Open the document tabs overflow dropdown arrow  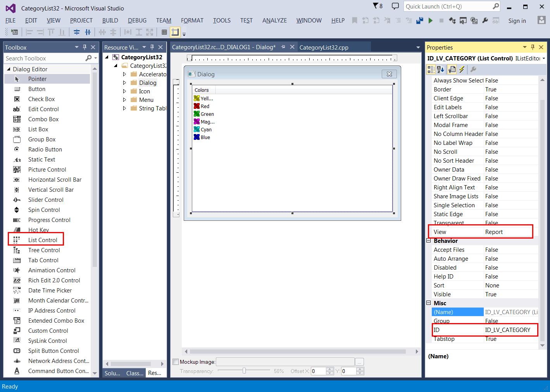click(x=418, y=47)
